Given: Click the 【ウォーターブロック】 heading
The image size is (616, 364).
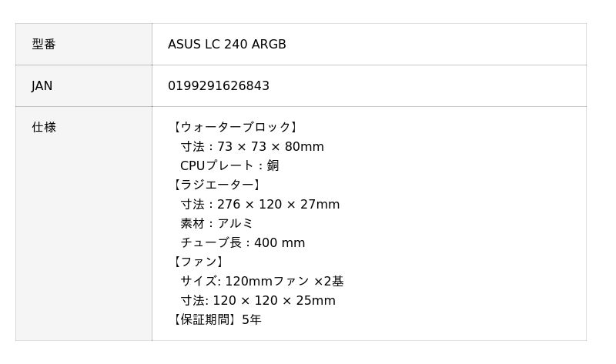Looking at the screenshot, I should [234, 127].
